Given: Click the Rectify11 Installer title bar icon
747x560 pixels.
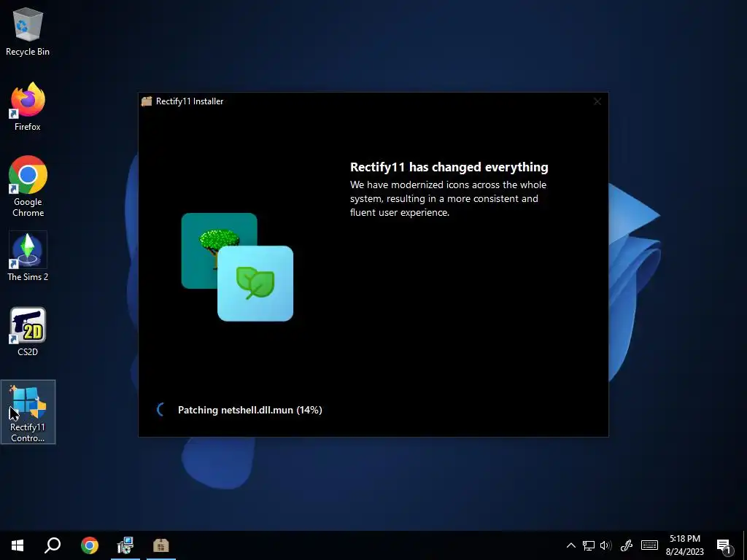Looking at the screenshot, I should pyautogui.click(x=147, y=101).
